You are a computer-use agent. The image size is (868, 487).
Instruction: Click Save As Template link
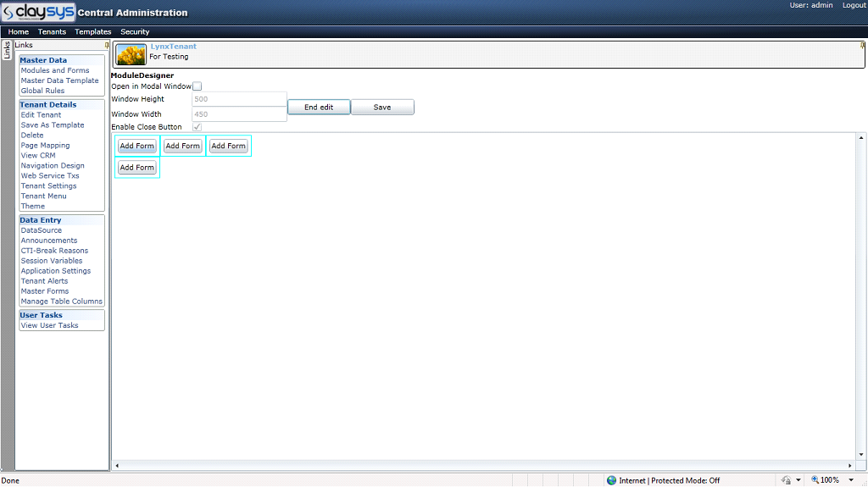click(53, 125)
